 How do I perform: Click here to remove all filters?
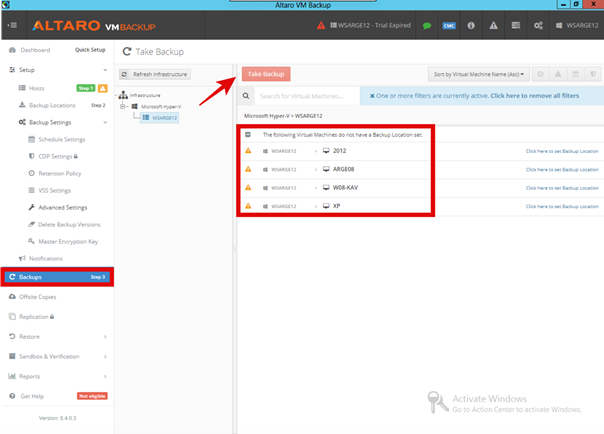pos(535,96)
